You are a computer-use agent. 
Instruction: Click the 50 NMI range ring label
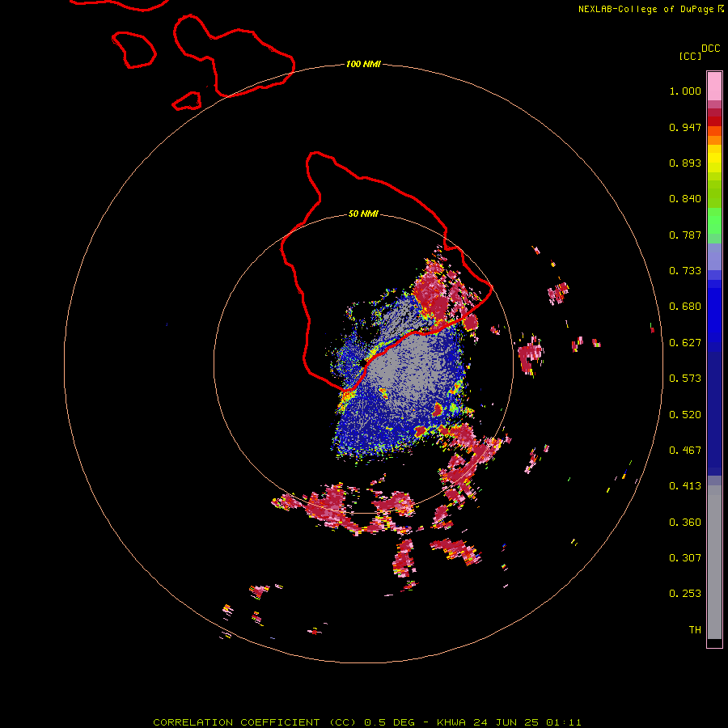point(363,214)
